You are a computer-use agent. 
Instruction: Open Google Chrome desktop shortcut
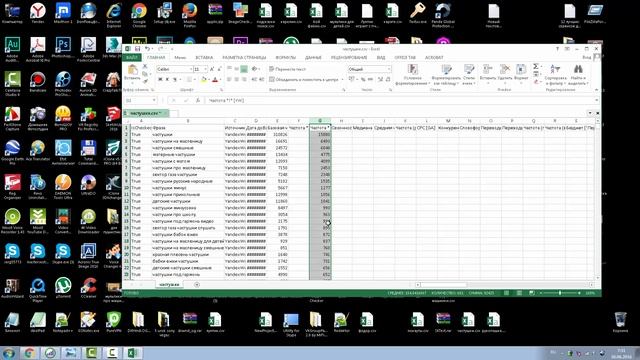click(x=139, y=14)
